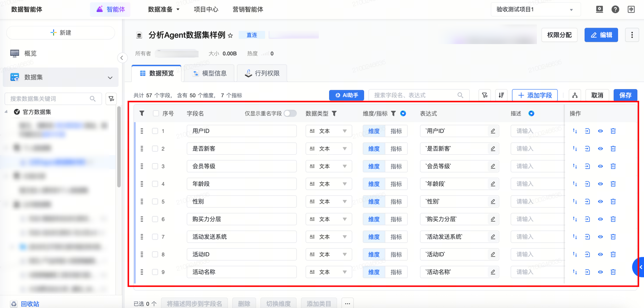Screen dimensions: 644x308
Task: Click the AI助手 button
Action: pyautogui.click(x=346, y=95)
